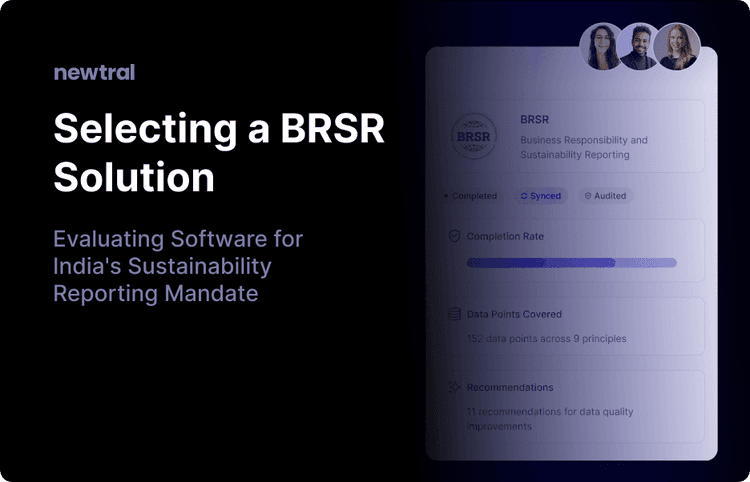Click the first woman avatar with dark hair
Viewport: 750px width, 482px height.
point(602,47)
